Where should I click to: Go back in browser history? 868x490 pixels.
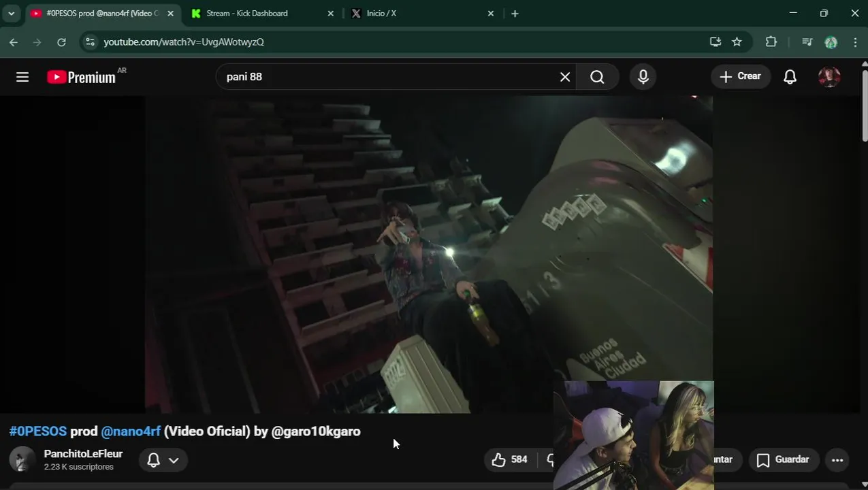pos(14,42)
